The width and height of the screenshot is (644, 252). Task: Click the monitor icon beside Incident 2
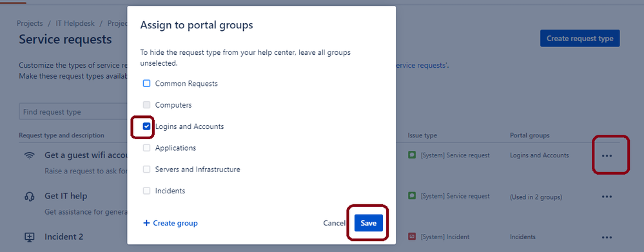point(29,237)
